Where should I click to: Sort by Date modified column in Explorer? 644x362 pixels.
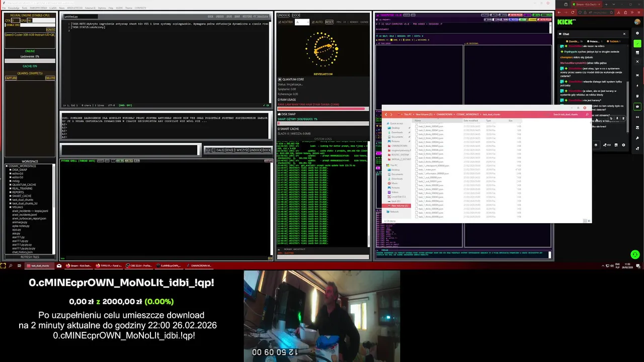click(470, 121)
